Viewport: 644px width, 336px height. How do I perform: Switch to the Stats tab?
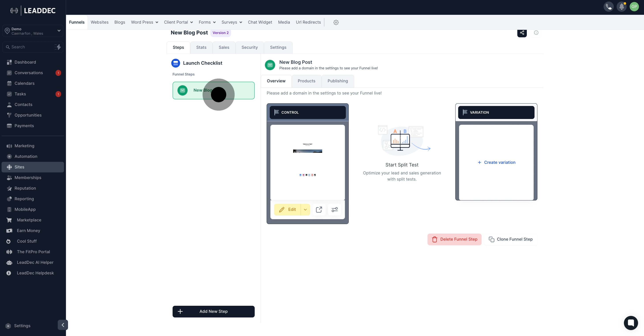pyautogui.click(x=201, y=47)
